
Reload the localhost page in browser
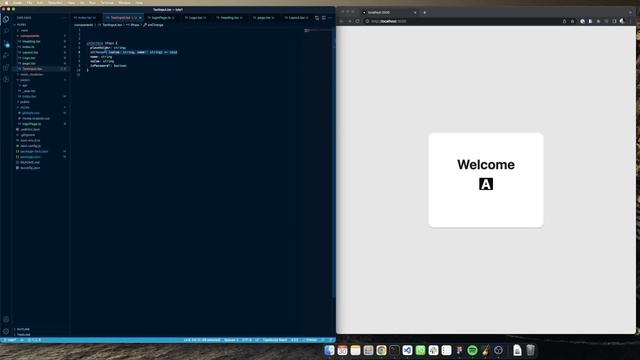pos(358,21)
